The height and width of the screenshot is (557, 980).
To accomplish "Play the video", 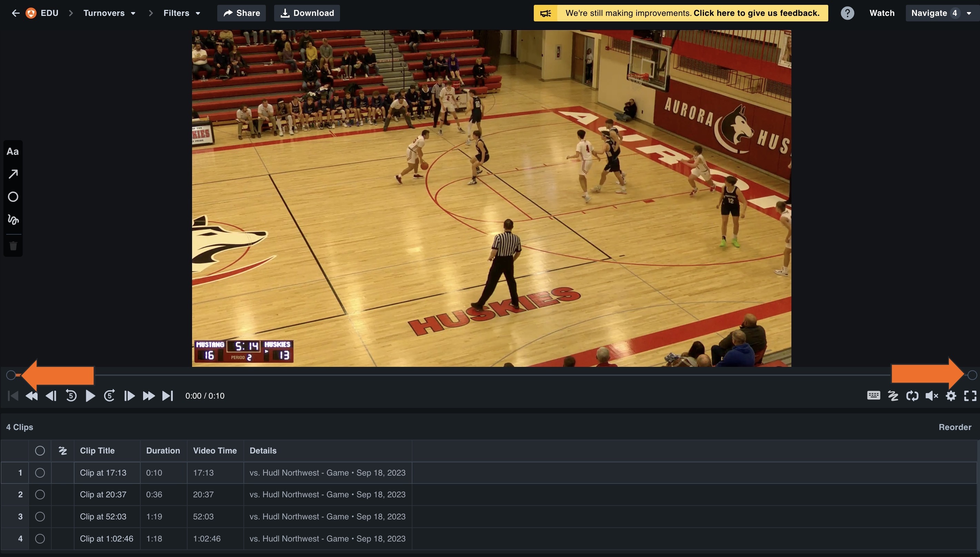I will 90,395.
